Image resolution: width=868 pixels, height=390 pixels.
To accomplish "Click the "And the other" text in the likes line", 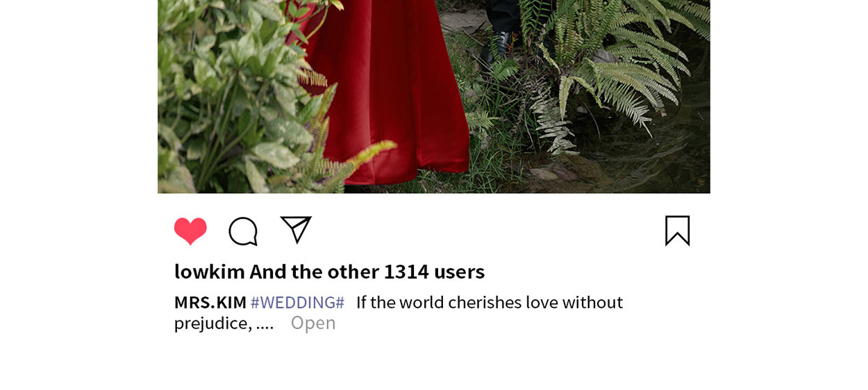I will click(x=314, y=271).
